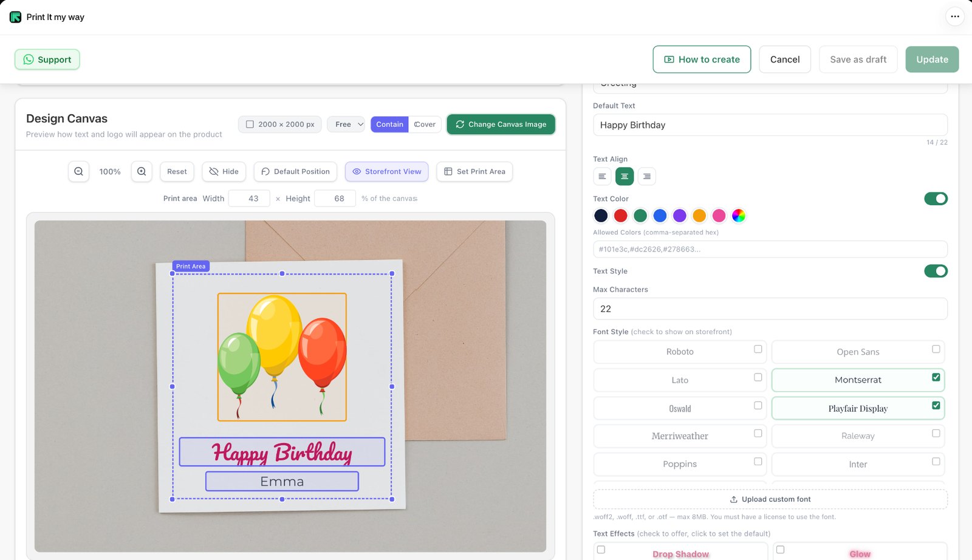This screenshot has width=972, height=560.
Task: Click Change Canvas Image button
Action: [x=501, y=125]
